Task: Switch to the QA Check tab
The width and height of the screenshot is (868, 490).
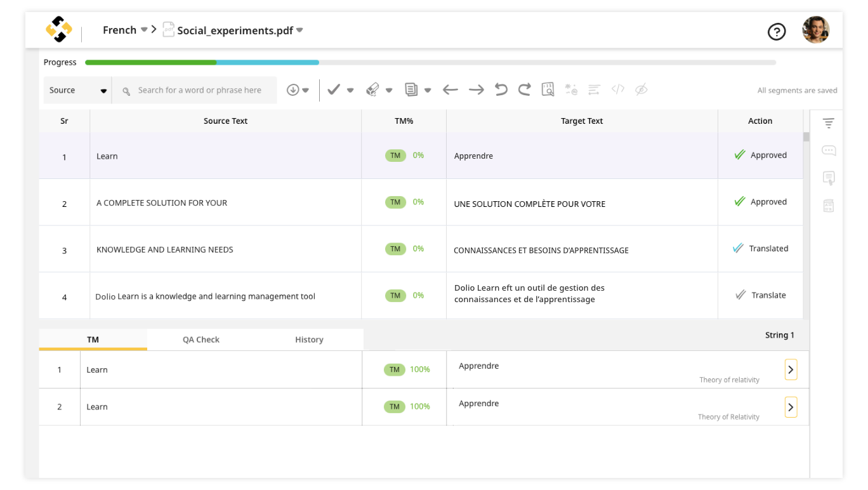Action: tap(201, 340)
